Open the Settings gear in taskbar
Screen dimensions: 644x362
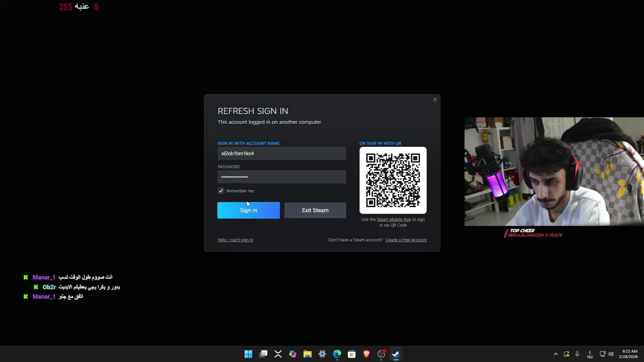click(322, 354)
